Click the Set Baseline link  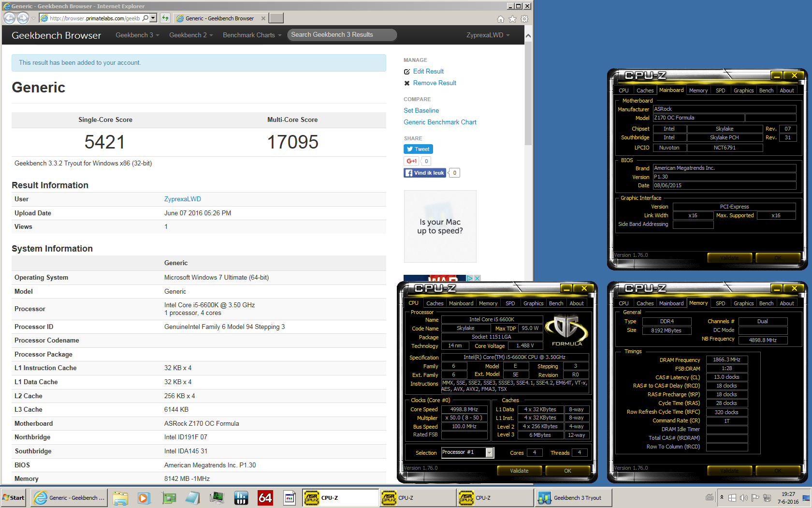tap(421, 111)
